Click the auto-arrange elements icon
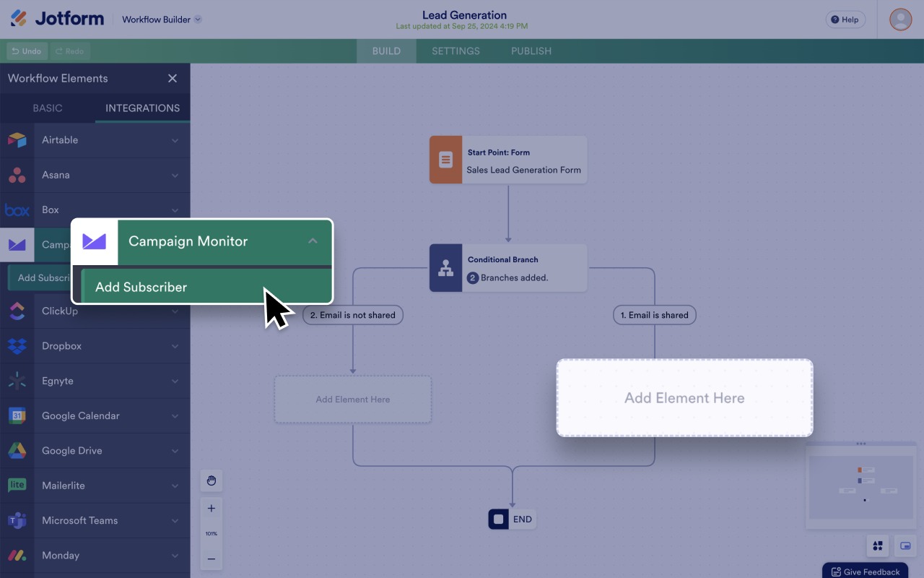 coord(878,546)
